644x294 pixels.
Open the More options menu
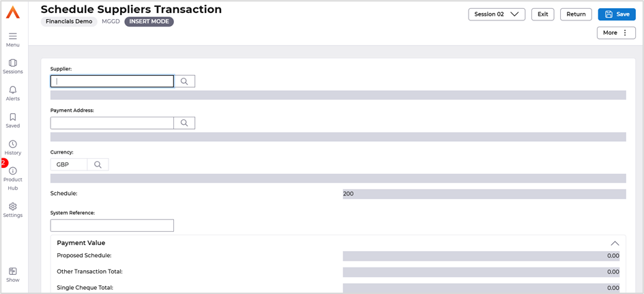(615, 33)
